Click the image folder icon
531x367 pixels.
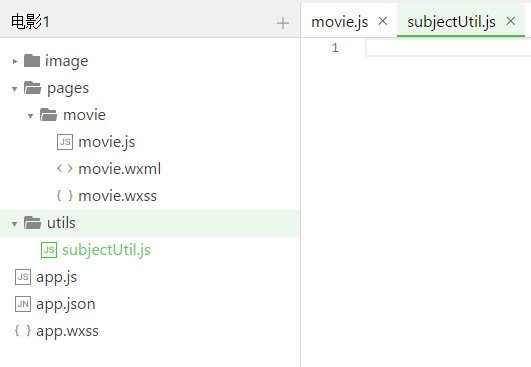tap(32, 61)
